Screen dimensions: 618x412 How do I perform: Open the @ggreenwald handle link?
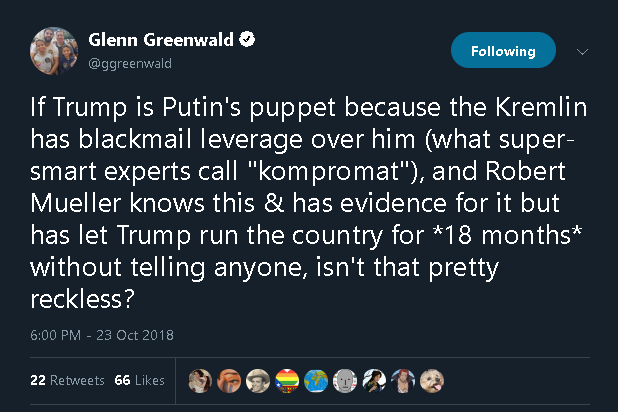(131, 63)
